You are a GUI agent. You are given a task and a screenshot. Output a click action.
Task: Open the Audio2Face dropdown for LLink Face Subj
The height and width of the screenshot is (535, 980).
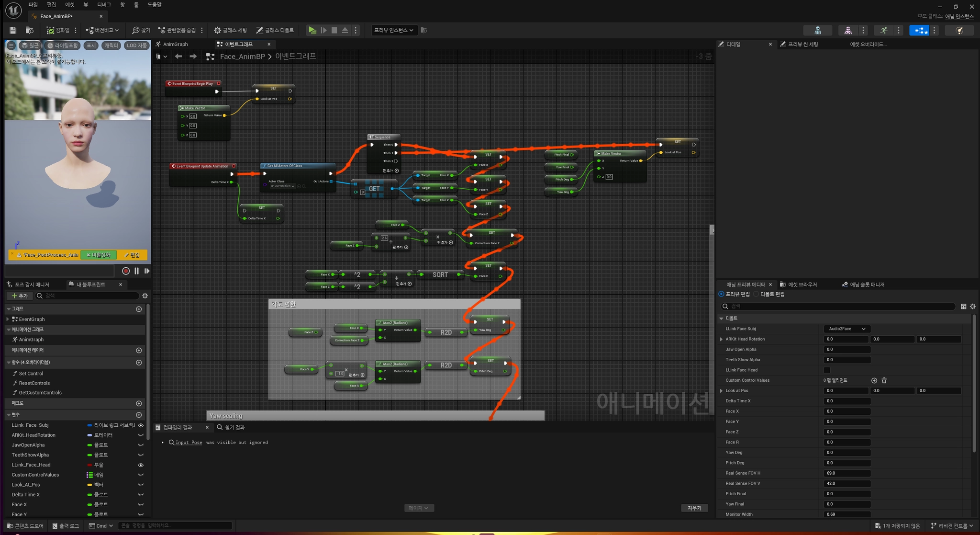(x=846, y=329)
